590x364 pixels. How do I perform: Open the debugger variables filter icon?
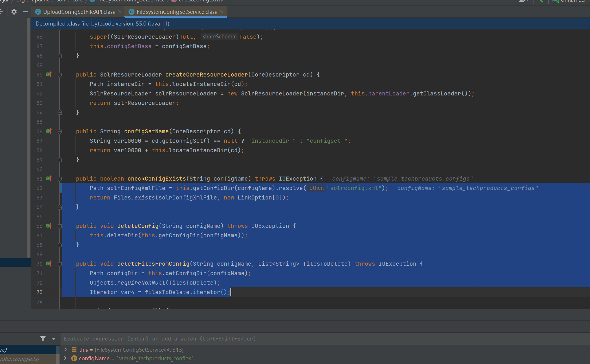click(43, 339)
